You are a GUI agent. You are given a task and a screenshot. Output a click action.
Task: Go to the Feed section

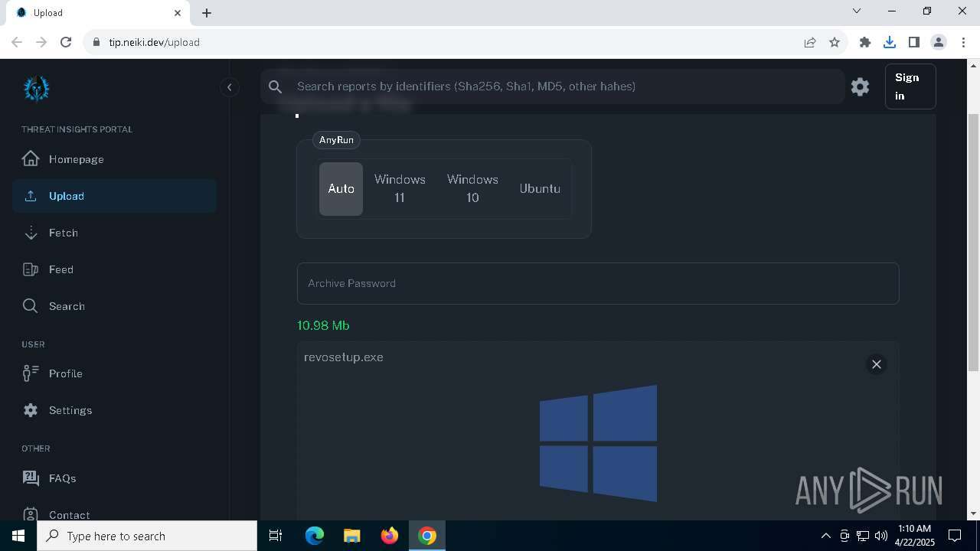[114, 269]
